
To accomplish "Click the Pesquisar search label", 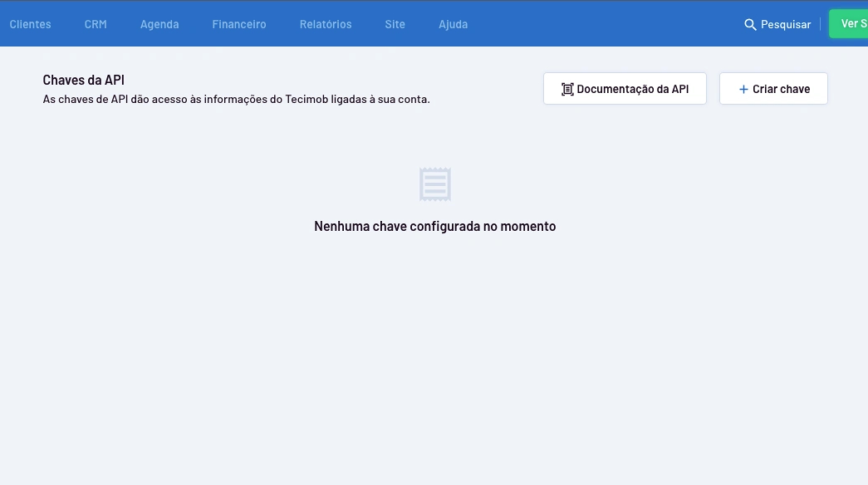I will point(786,25).
